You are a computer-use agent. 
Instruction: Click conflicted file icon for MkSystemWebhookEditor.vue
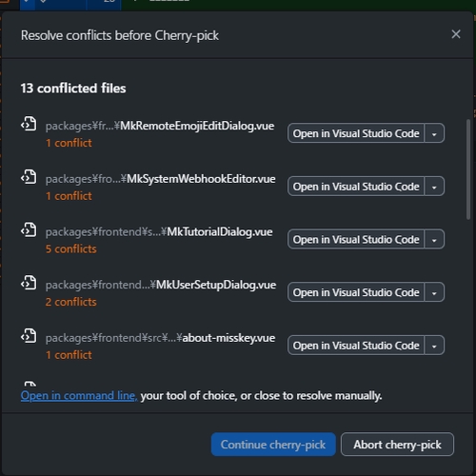pos(29,176)
